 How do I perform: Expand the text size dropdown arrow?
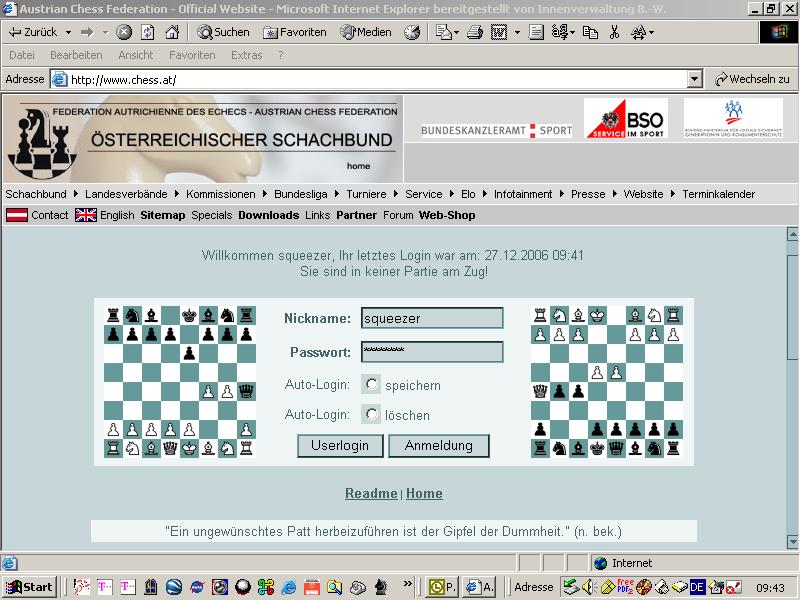pyautogui.click(x=651, y=33)
